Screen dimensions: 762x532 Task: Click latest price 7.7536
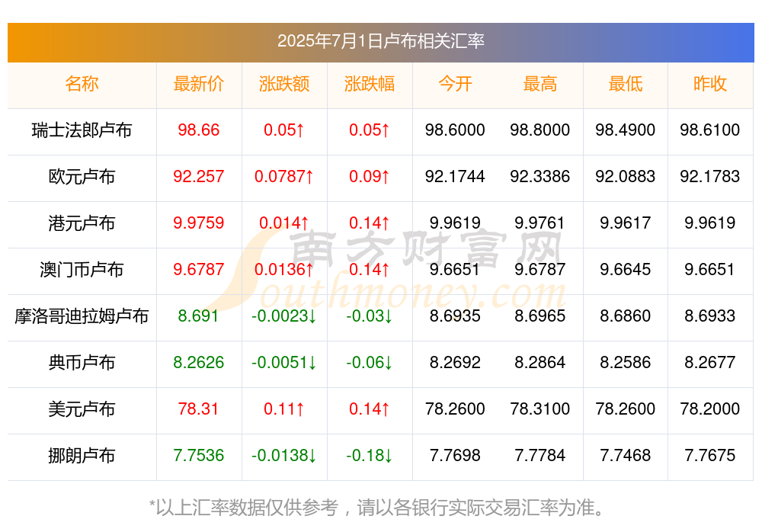click(x=198, y=456)
